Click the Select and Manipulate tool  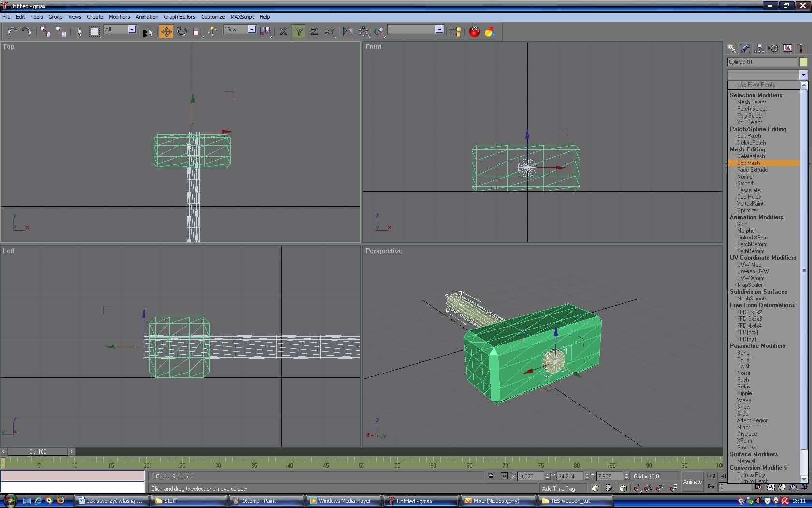pos(212,31)
